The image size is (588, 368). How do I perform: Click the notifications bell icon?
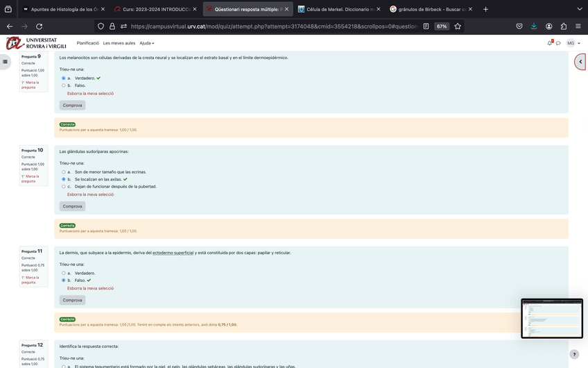point(551,43)
